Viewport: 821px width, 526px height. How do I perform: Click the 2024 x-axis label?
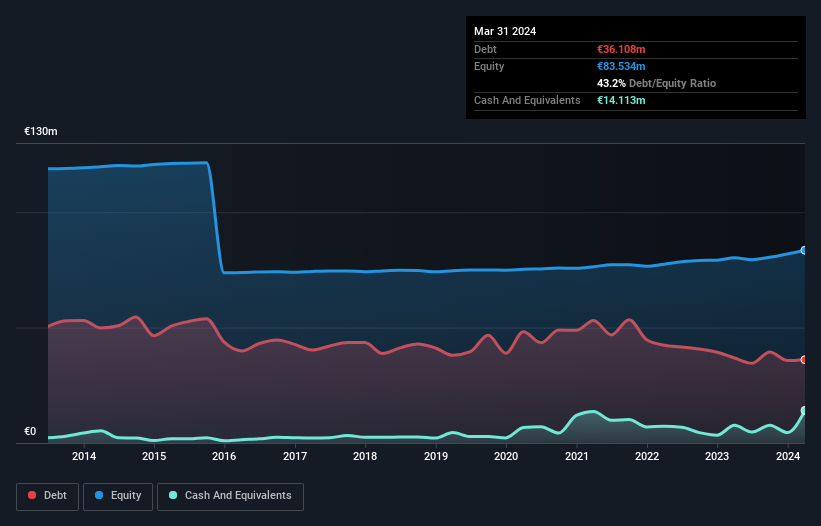(x=788, y=456)
